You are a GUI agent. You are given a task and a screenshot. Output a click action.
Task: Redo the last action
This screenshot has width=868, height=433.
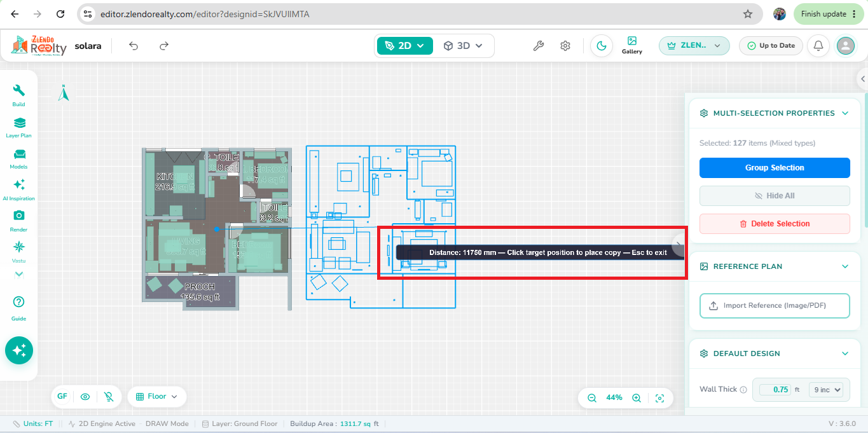(x=164, y=46)
